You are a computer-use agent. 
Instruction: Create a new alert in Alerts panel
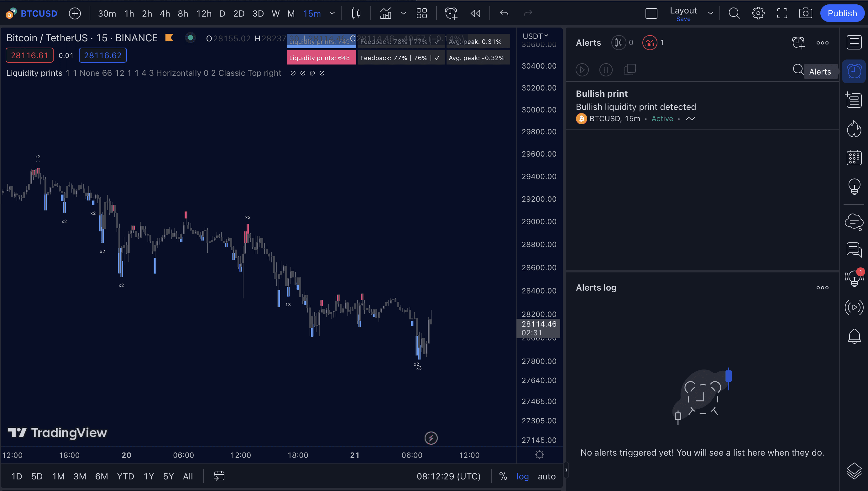[798, 43]
